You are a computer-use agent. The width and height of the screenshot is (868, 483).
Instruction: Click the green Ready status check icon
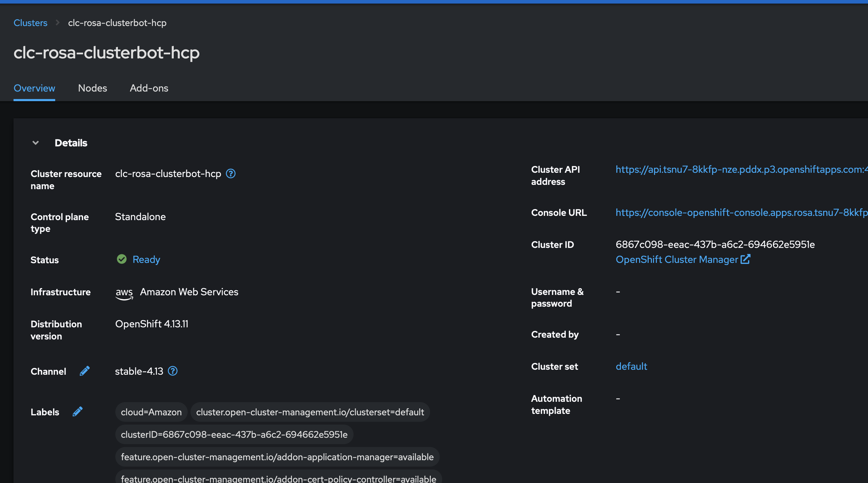coord(122,259)
